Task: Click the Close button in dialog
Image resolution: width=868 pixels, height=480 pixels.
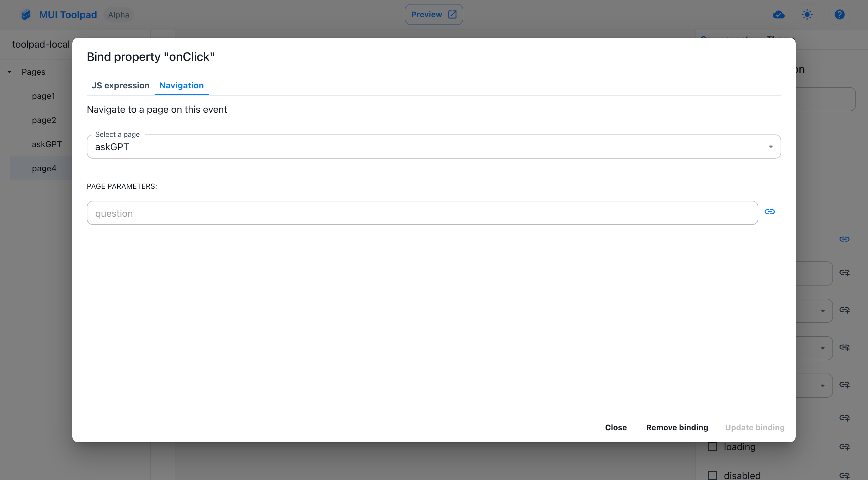Action: point(616,427)
